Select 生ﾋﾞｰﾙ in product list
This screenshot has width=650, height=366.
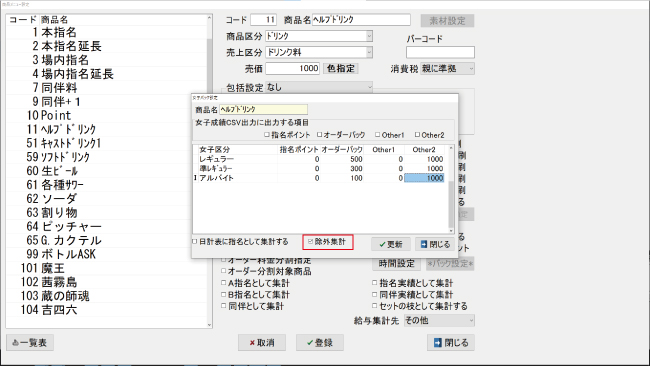coord(107,171)
